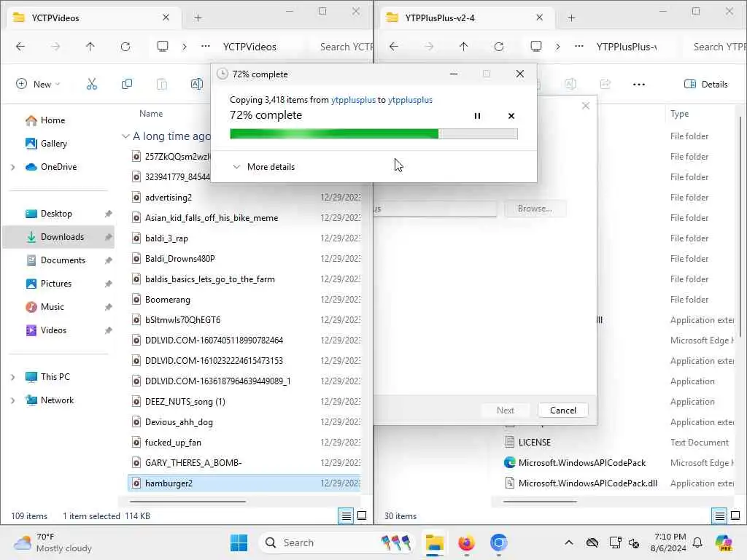Click the PC location icon in YCTPVideos address bar

163,46
